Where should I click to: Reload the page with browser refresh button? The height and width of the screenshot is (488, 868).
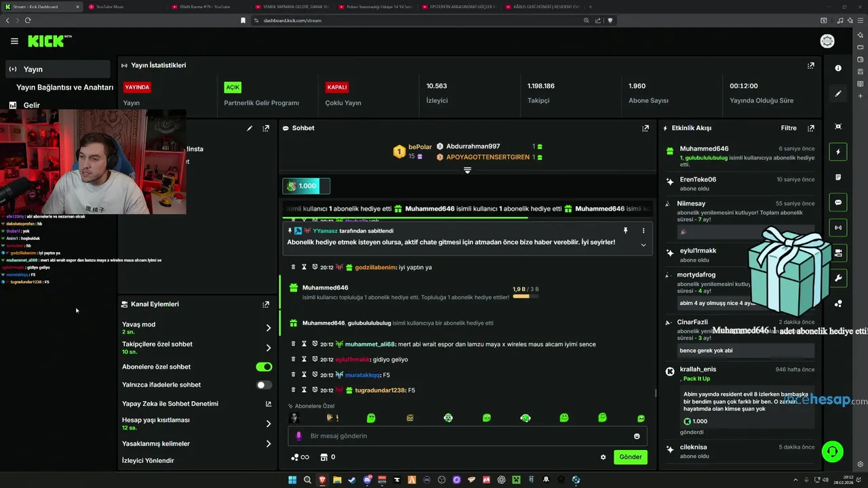pos(28,20)
